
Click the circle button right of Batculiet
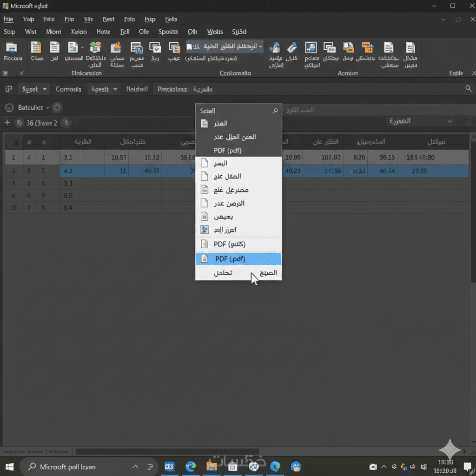coord(57,107)
